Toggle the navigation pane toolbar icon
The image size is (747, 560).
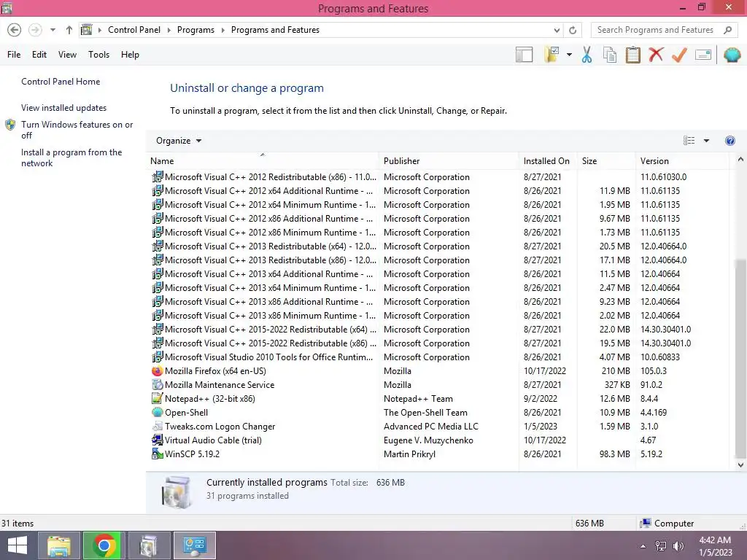click(524, 55)
